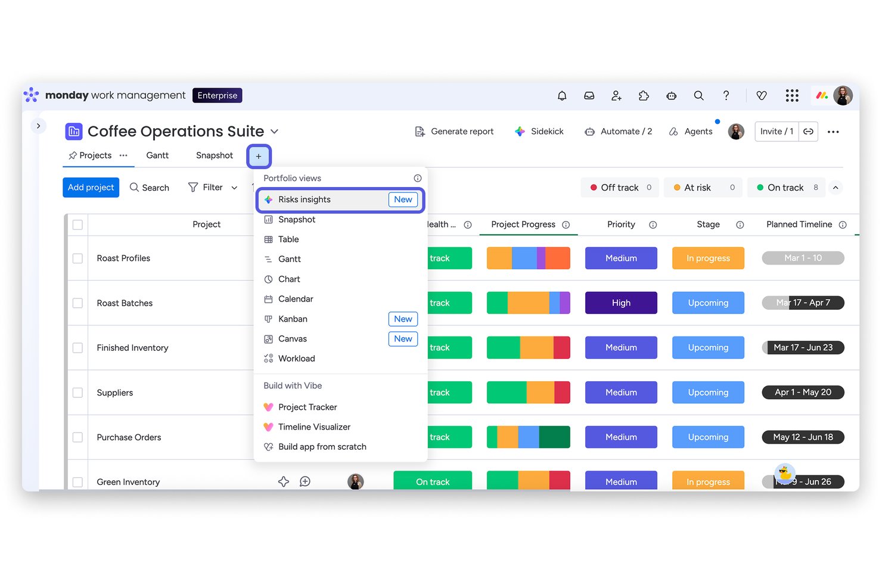Open the add-update chat icon on Green Inventory

(305, 481)
